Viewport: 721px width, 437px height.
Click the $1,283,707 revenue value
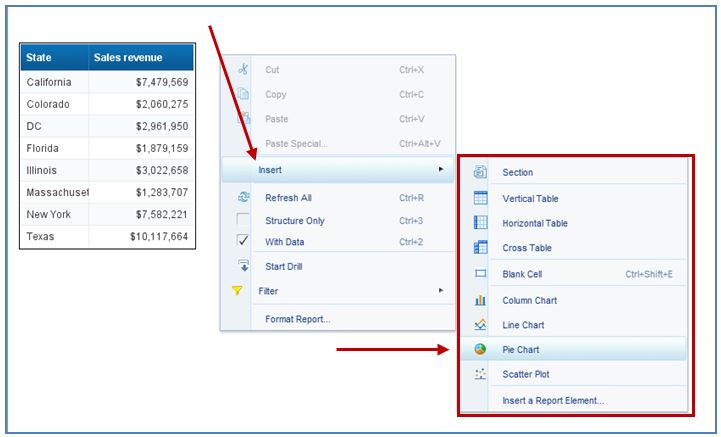pyautogui.click(x=162, y=192)
